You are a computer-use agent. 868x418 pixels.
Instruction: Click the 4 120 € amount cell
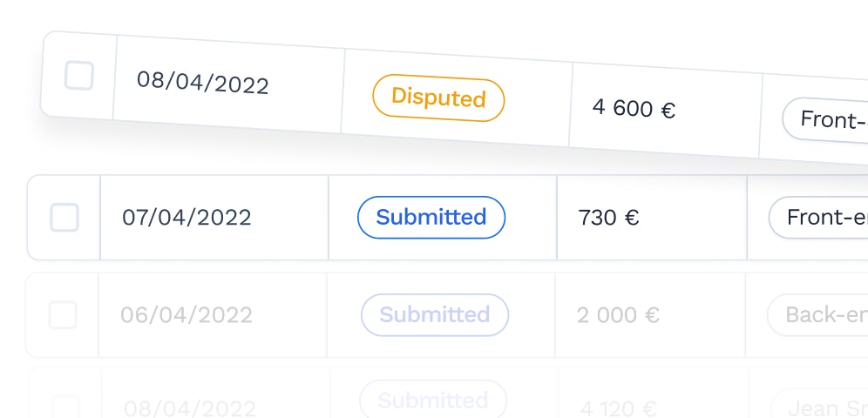[x=619, y=408]
